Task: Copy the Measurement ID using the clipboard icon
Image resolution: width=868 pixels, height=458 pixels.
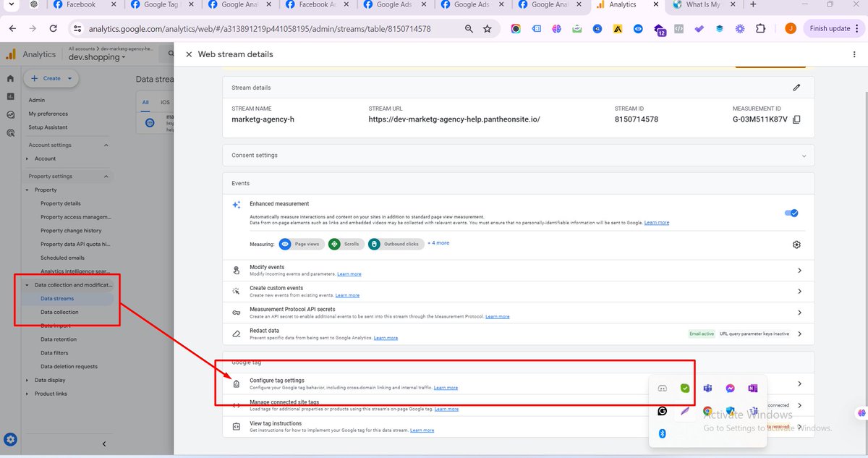Action: click(796, 119)
